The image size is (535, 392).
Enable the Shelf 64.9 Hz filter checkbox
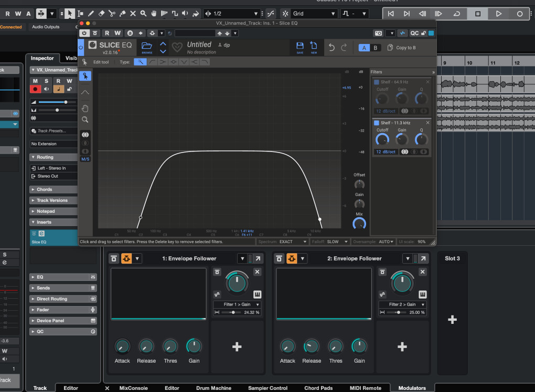[x=377, y=82]
